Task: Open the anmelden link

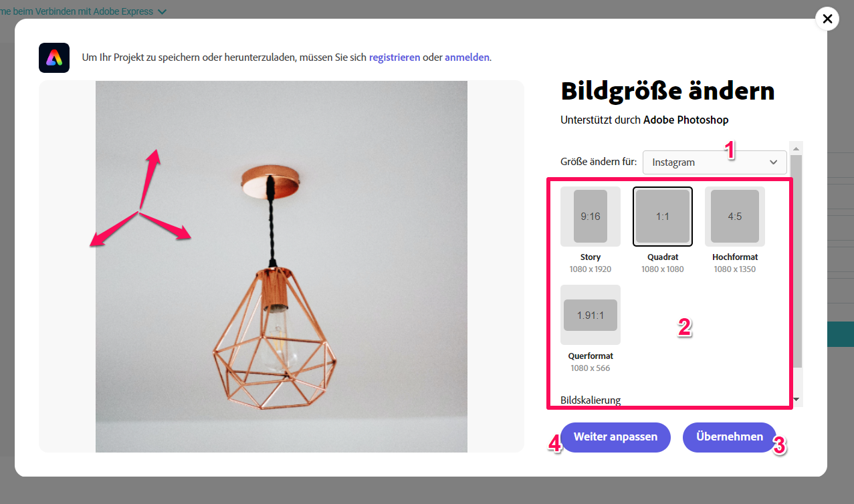Action: [x=467, y=57]
